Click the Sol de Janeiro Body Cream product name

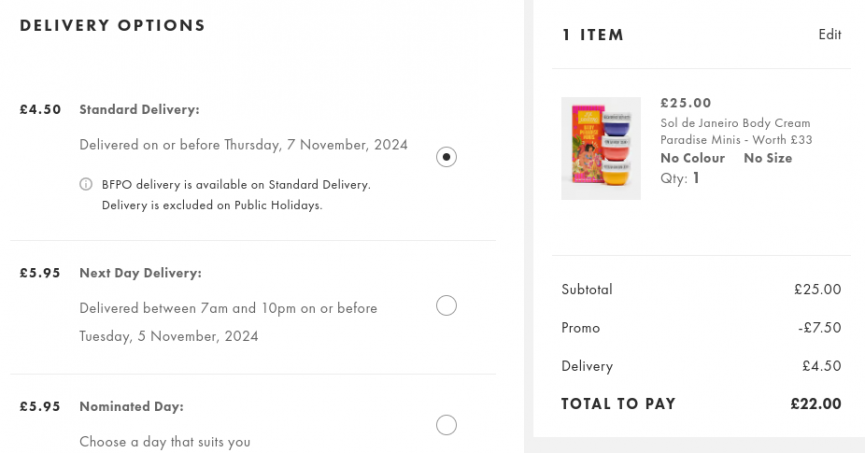pyautogui.click(x=736, y=131)
